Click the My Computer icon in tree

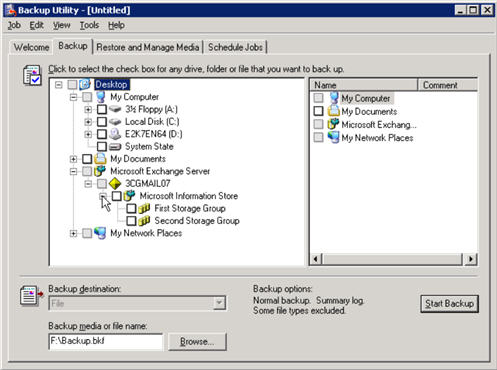(101, 97)
